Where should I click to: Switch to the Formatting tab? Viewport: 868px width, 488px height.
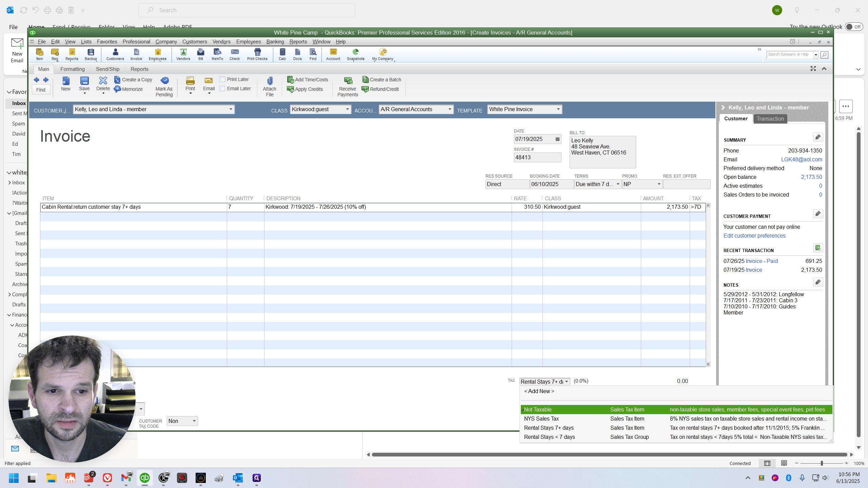pyautogui.click(x=73, y=69)
